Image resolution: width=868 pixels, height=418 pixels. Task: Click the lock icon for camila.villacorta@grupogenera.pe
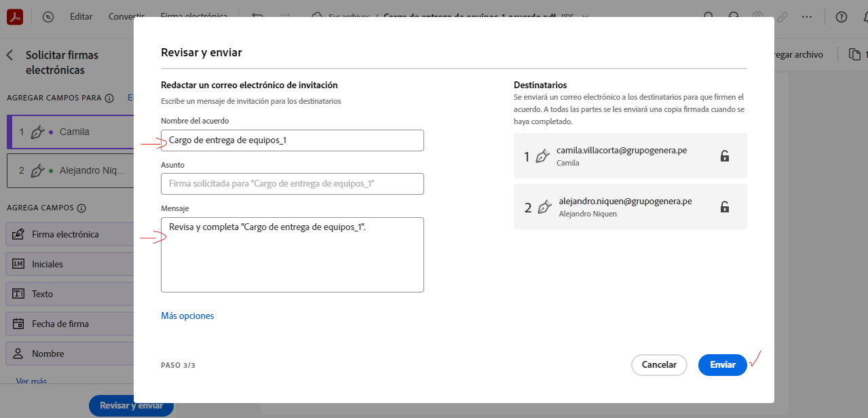(x=725, y=156)
